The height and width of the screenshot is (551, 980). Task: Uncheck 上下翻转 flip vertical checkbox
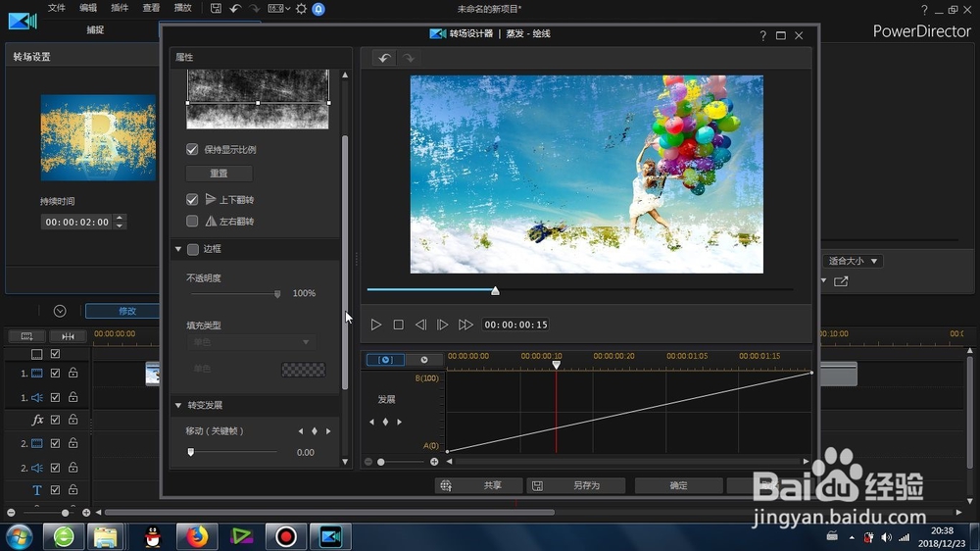[192, 199]
